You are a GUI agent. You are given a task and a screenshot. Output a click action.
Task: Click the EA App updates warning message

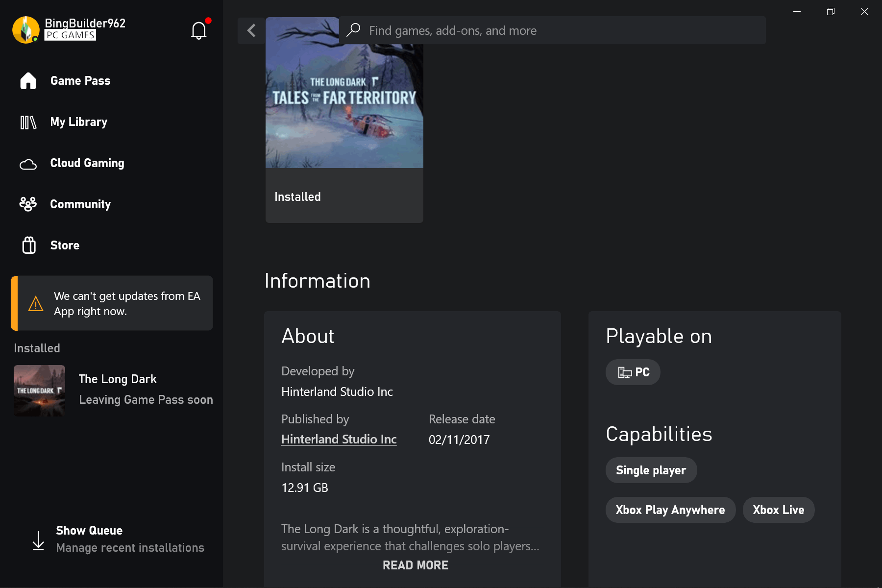coord(127,304)
